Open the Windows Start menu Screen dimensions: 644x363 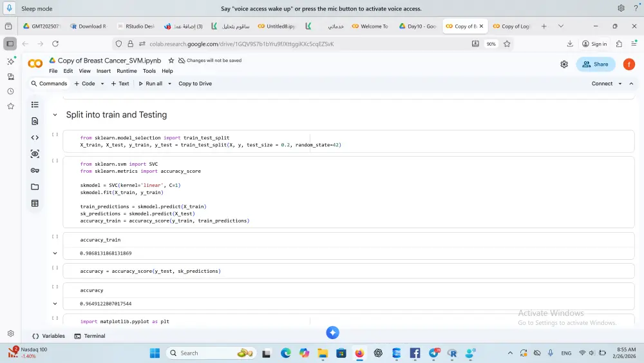155,353
